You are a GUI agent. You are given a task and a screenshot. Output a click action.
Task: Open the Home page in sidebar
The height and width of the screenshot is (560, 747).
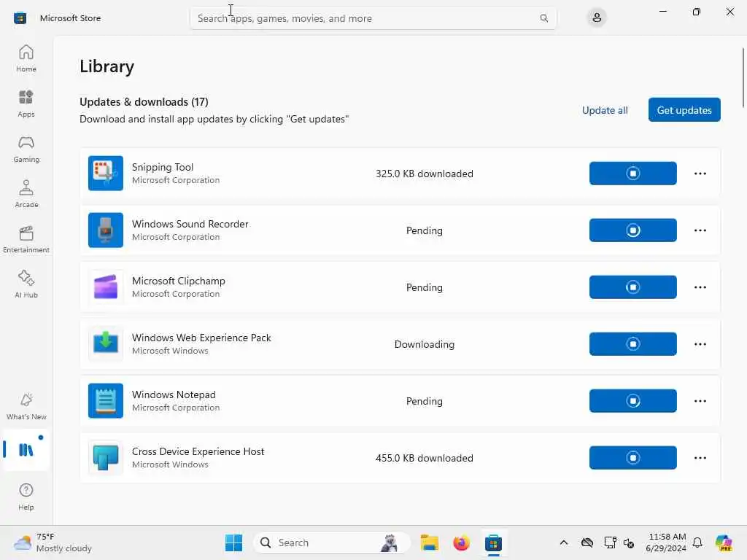point(26,58)
